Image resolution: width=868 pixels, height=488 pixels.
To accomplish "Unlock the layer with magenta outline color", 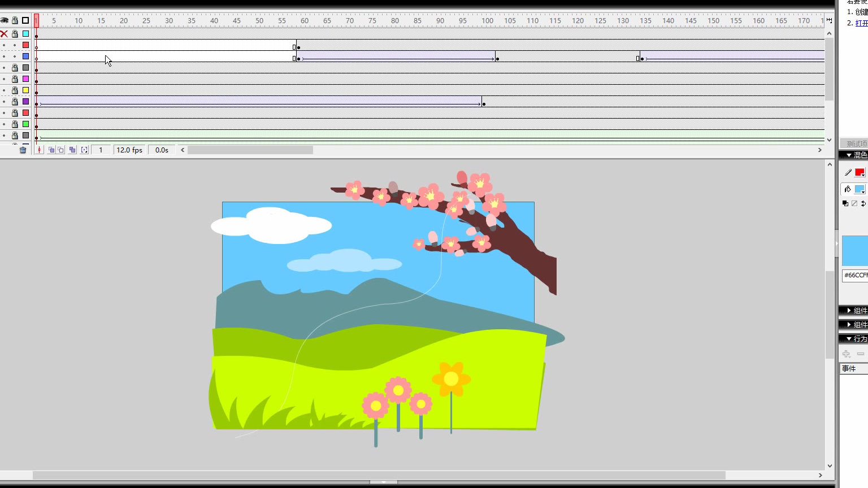I will (x=15, y=79).
